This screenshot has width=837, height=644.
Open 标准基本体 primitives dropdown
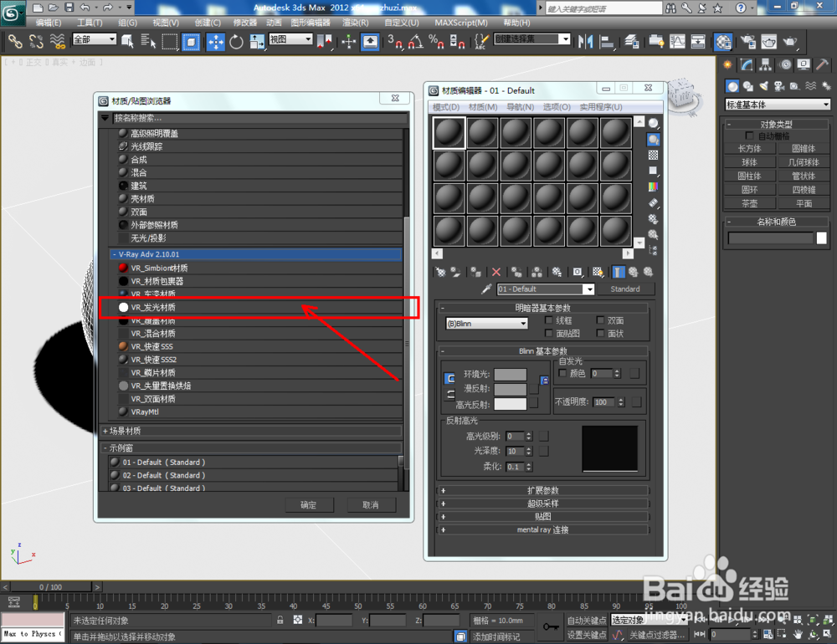click(778, 105)
